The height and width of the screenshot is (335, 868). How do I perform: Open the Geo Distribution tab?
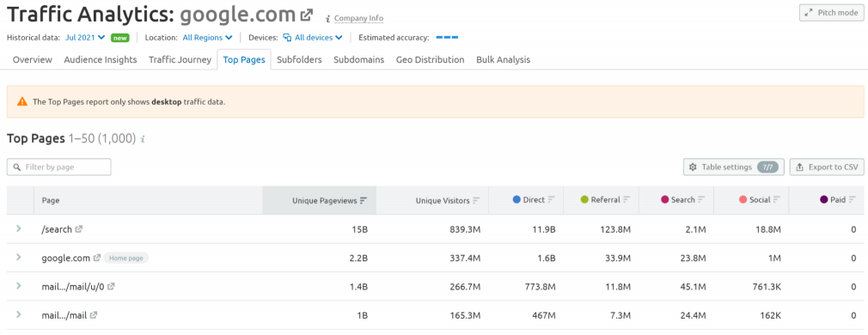(x=430, y=60)
